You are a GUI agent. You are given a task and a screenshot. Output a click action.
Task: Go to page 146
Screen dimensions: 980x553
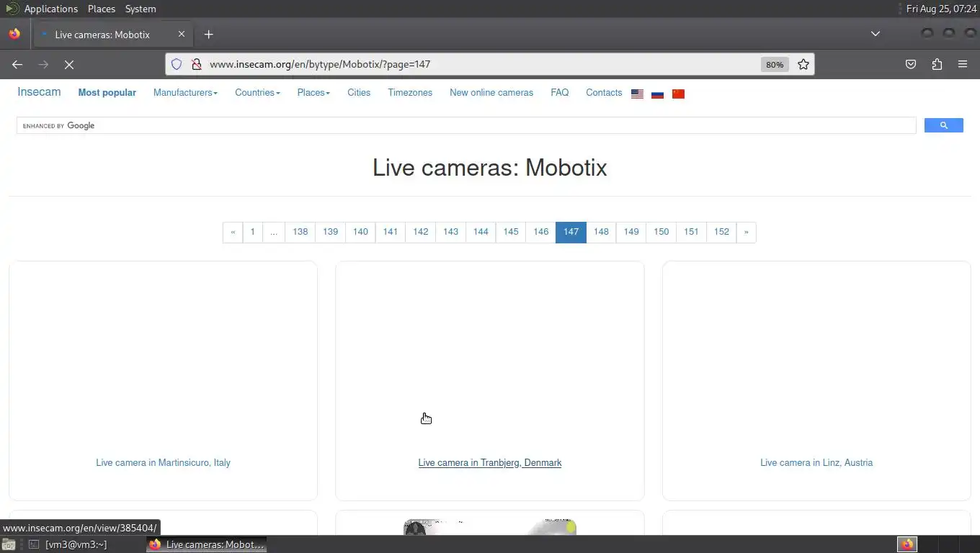click(x=541, y=232)
